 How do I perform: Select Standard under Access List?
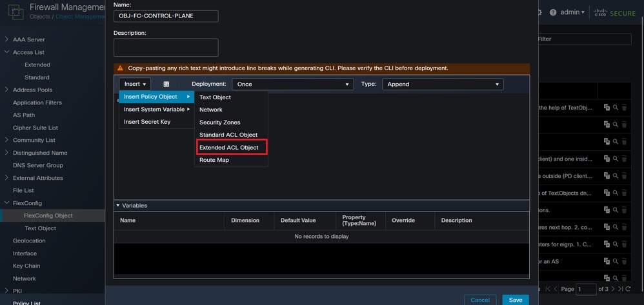coord(37,77)
